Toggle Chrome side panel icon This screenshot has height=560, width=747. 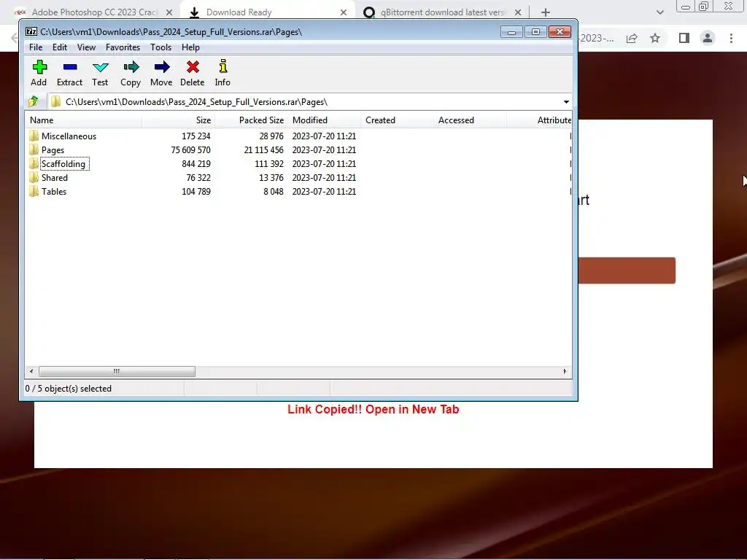(684, 38)
